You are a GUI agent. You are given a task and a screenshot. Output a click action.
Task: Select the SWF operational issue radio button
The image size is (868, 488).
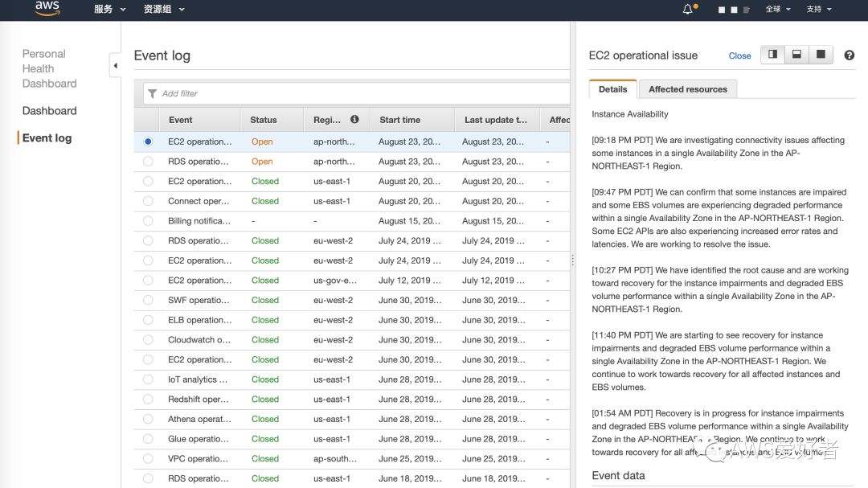click(148, 300)
